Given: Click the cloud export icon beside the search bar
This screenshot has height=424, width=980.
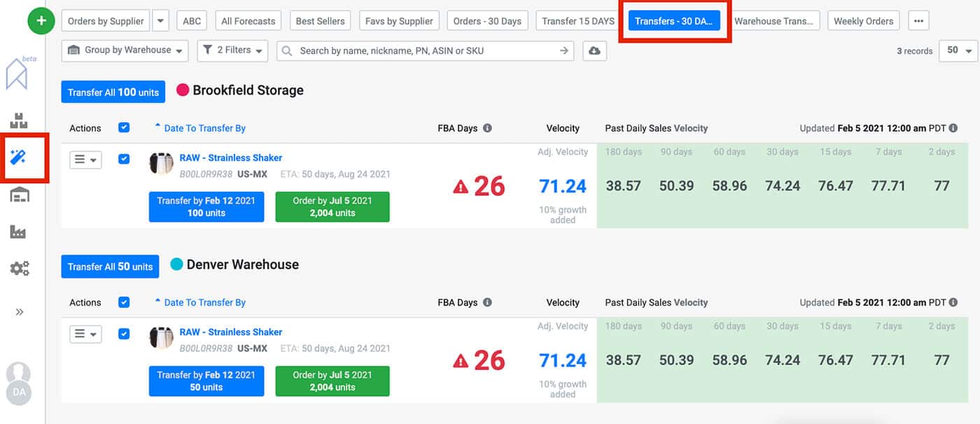Looking at the screenshot, I should (x=594, y=50).
